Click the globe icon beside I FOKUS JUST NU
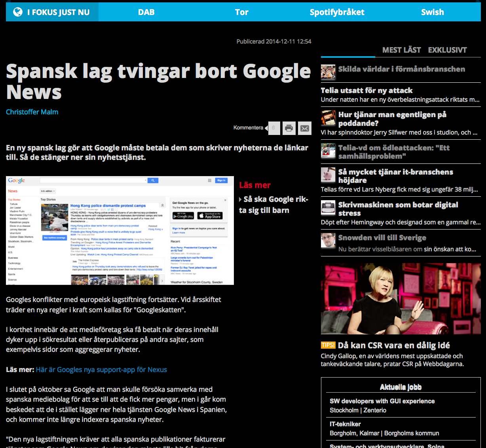Screen dimensions: 486x448 tap(18, 12)
